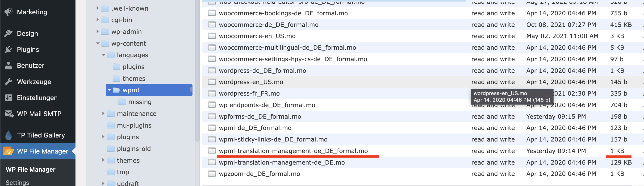Click date Yesterday 09:15 PM
Viewport: 644px width, 186px height.
pyautogui.click(x=556, y=116)
